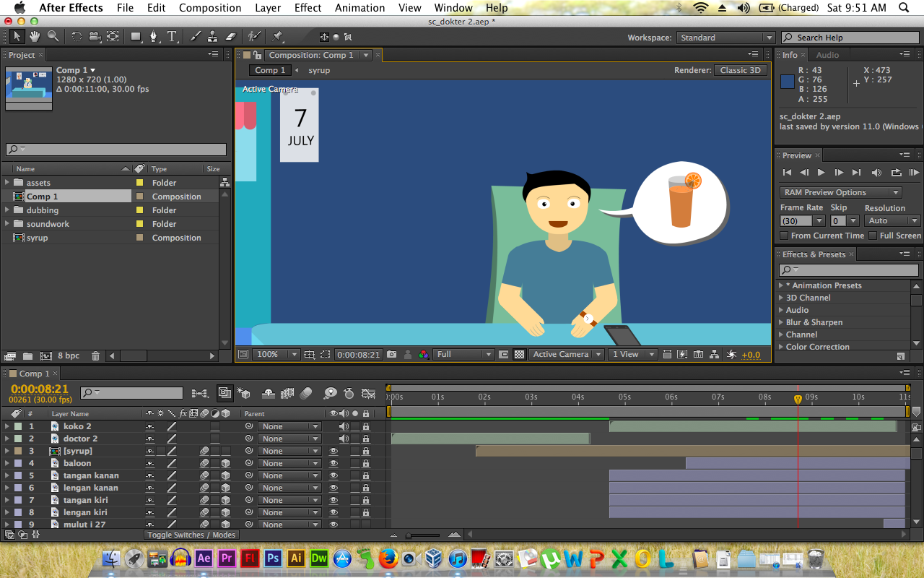Mute audio of the doctor 2 layer
Screen dimensions: 924x578
[344, 439]
